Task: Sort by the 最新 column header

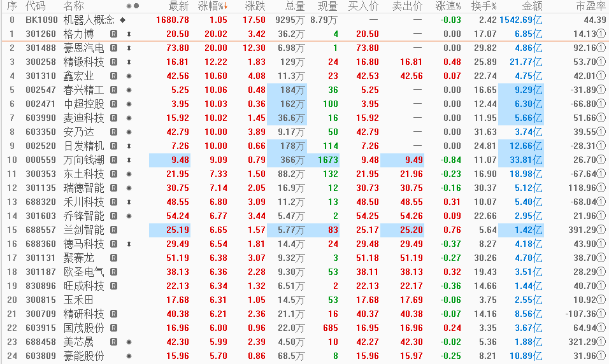Action: click(178, 6)
